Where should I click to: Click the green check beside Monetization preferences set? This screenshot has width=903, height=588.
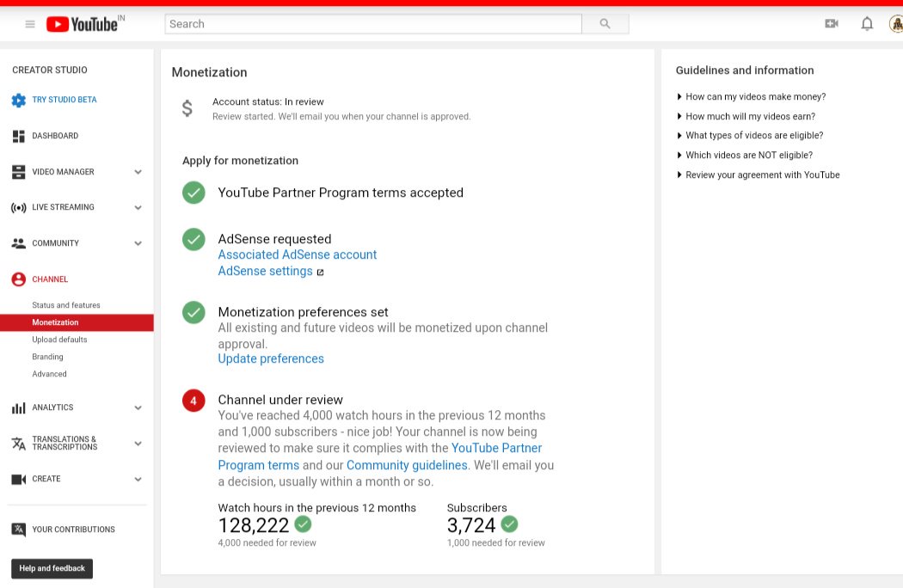click(x=193, y=312)
